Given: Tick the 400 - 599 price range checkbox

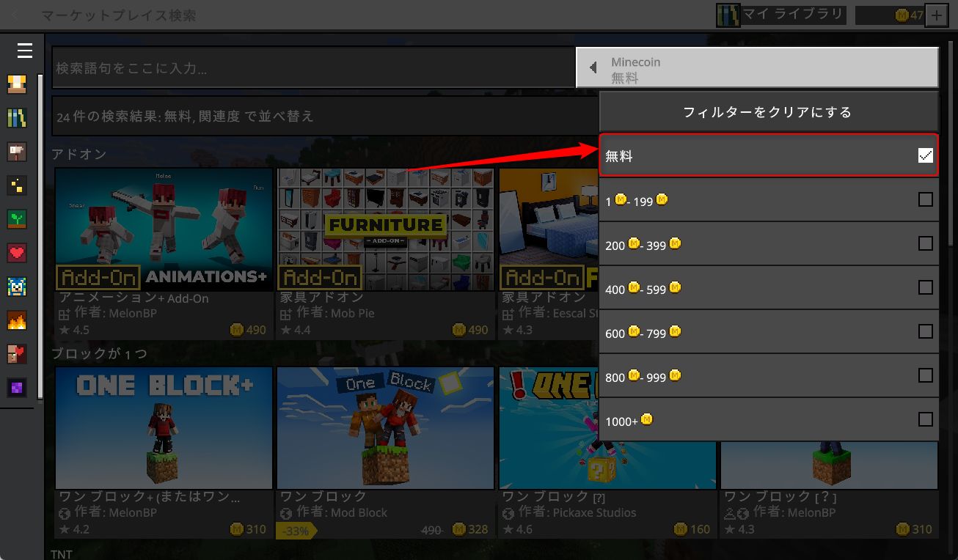Looking at the screenshot, I should [x=926, y=287].
